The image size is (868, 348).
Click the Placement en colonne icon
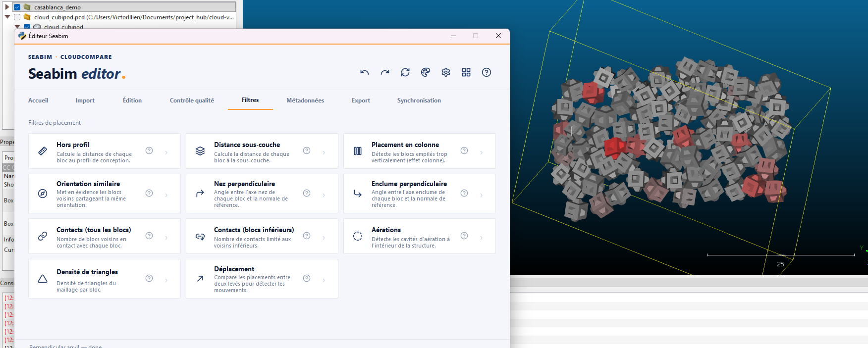[x=358, y=151]
